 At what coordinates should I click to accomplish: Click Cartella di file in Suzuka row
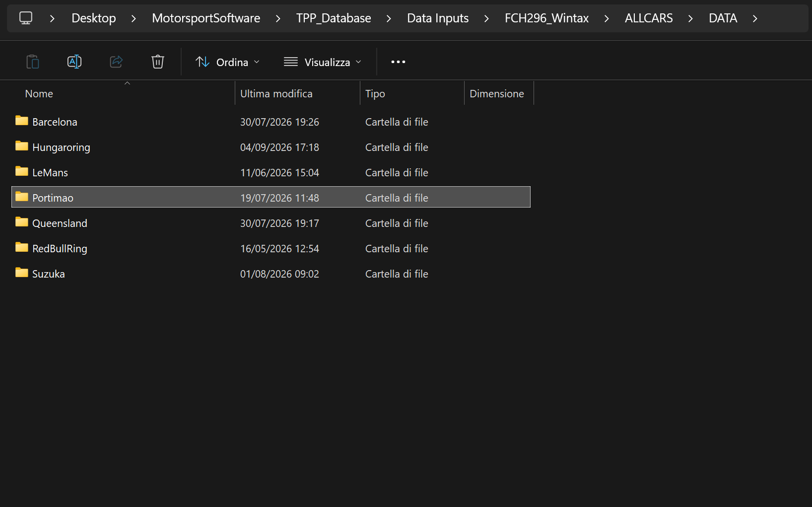[397, 274]
